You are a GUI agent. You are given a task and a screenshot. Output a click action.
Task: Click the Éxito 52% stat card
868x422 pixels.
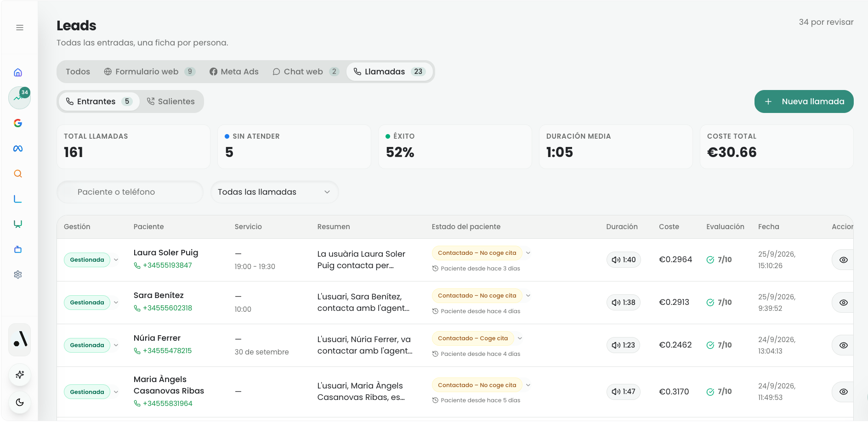[455, 147]
